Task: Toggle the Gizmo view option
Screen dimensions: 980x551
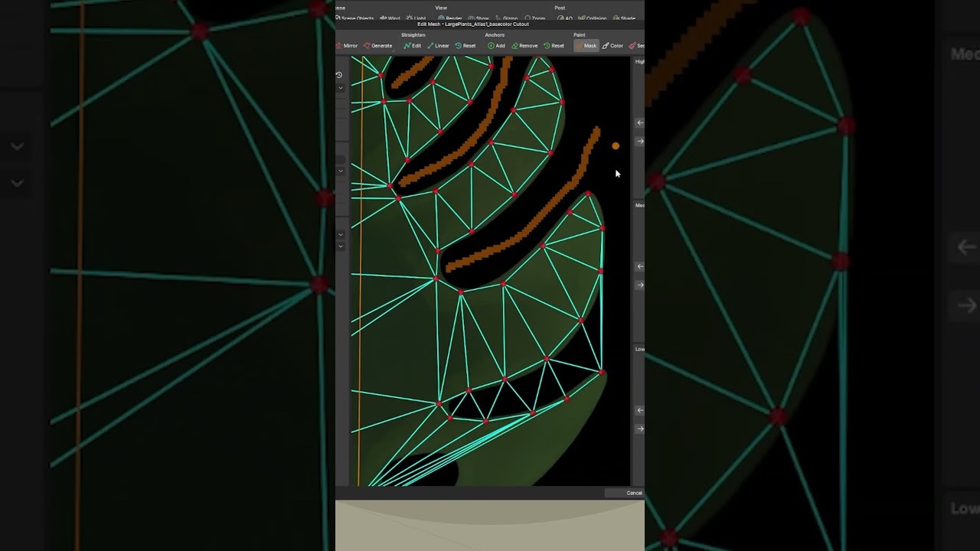Action: point(506,18)
